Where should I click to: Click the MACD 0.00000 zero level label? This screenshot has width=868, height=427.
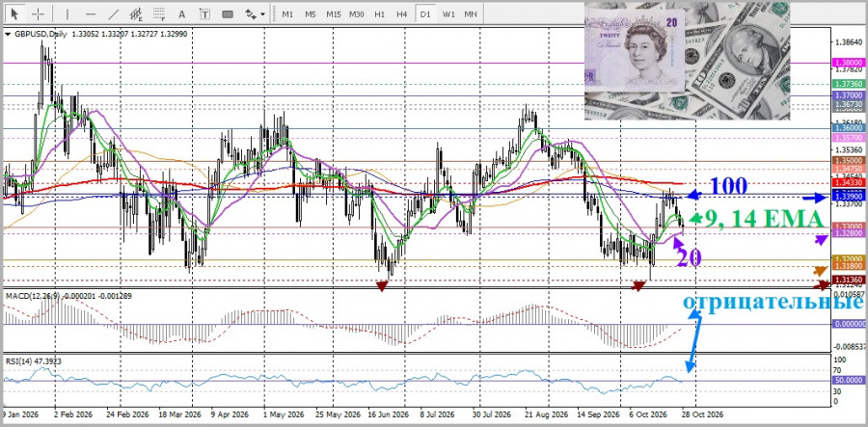pos(847,324)
